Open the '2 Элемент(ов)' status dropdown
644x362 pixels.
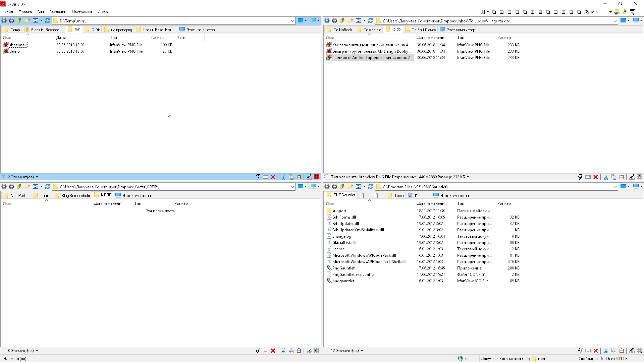pyautogui.click(x=37, y=177)
